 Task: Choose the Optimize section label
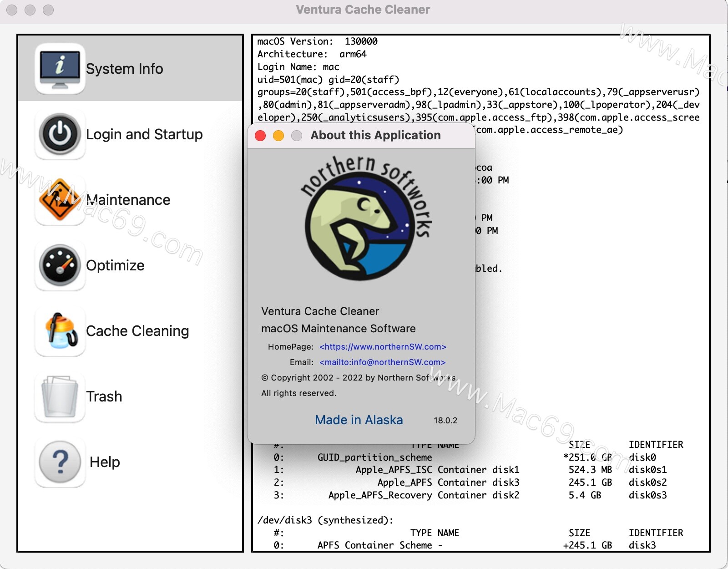coord(115,265)
